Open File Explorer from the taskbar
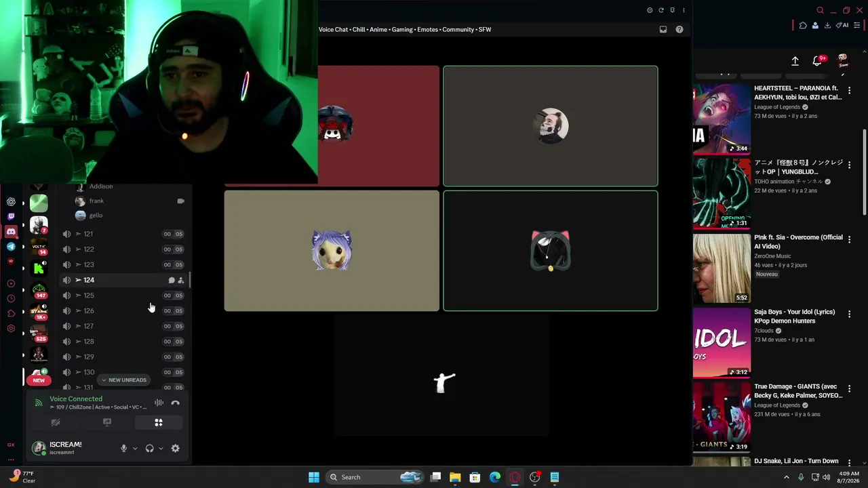The height and width of the screenshot is (488, 868). [x=455, y=477]
